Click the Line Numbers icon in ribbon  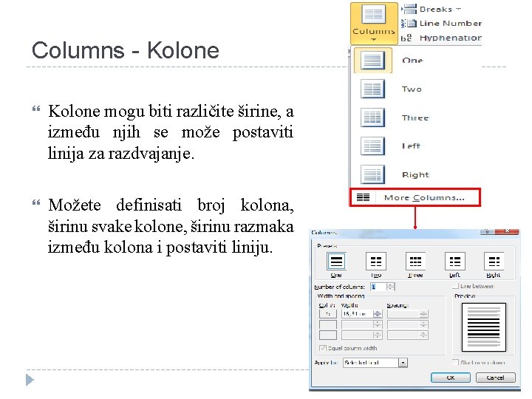pyautogui.click(x=409, y=24)
